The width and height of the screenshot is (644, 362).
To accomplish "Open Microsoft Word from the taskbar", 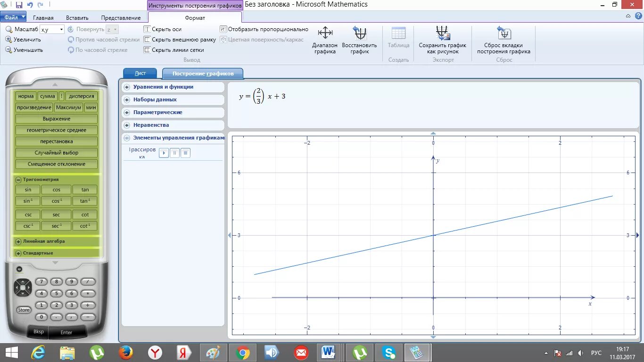I will [328, 352].
